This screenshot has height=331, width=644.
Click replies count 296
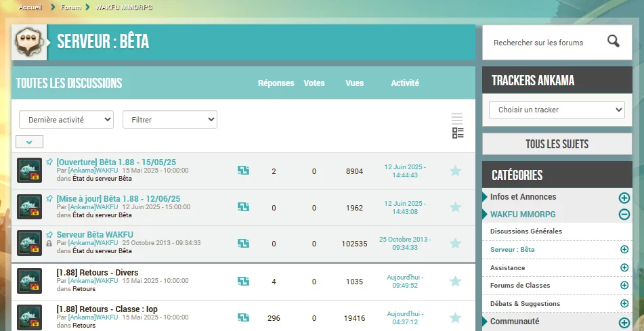pyautogui.click(x=274, y=318)
